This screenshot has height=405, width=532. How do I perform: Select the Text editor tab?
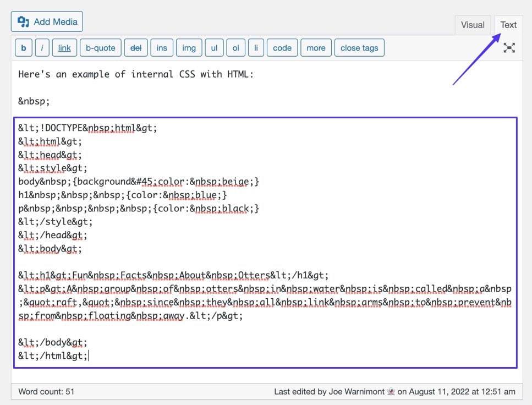(x=508, y=25)
